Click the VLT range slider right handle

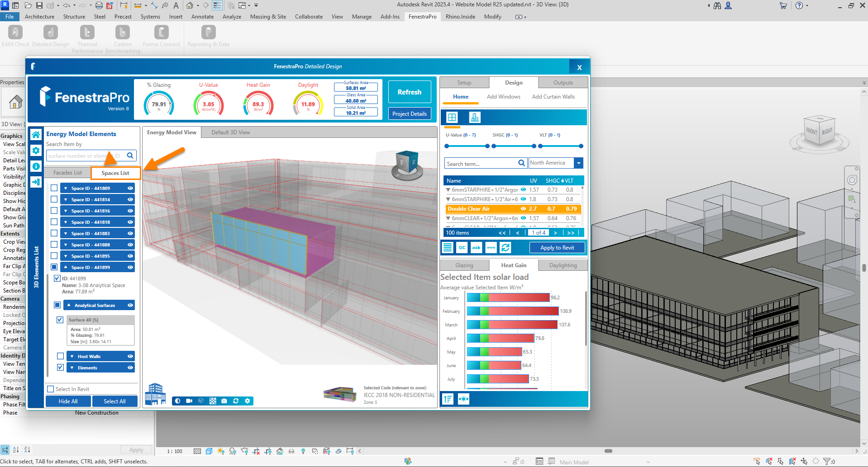click(581, 146)
